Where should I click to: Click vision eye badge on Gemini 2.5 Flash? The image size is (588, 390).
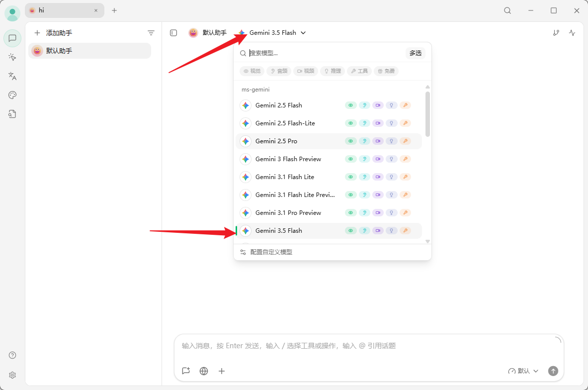click(x=350, y=105)
